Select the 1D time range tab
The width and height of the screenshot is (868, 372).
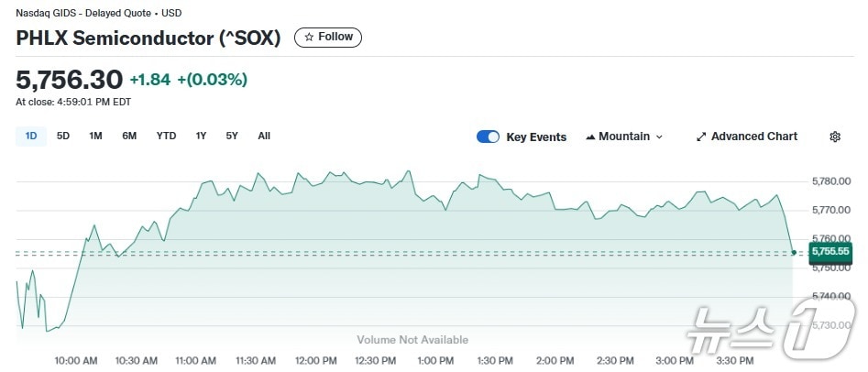31,137
